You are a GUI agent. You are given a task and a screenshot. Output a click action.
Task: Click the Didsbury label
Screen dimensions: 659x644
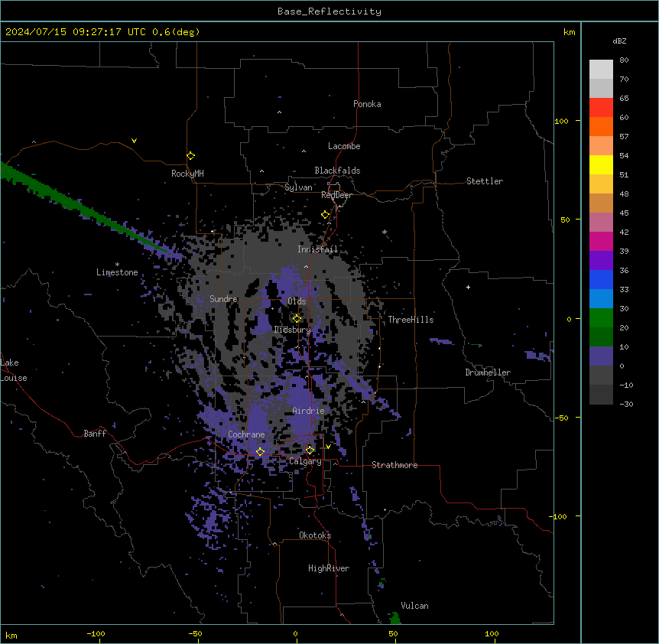pyautogui.click(x=293, y=330)
